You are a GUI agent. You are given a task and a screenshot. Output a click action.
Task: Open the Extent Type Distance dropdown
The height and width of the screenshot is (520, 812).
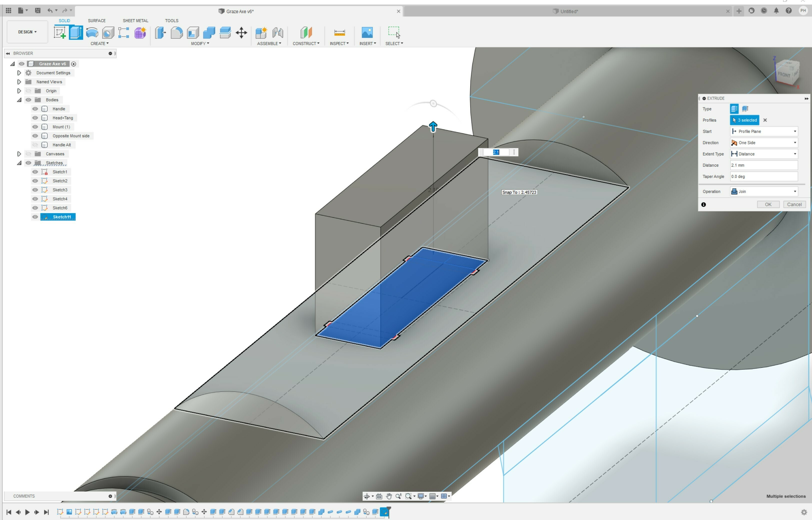[x=764, y=154]
